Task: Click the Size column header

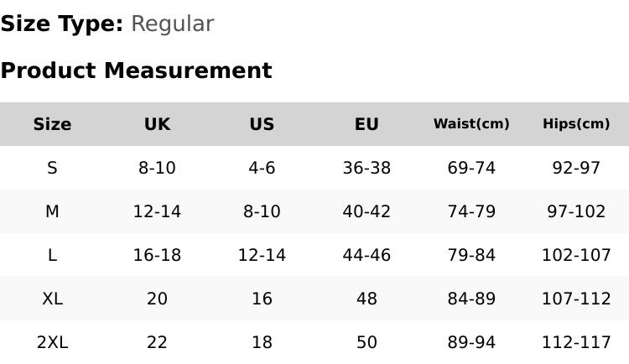Action: [x=52, y=124]
